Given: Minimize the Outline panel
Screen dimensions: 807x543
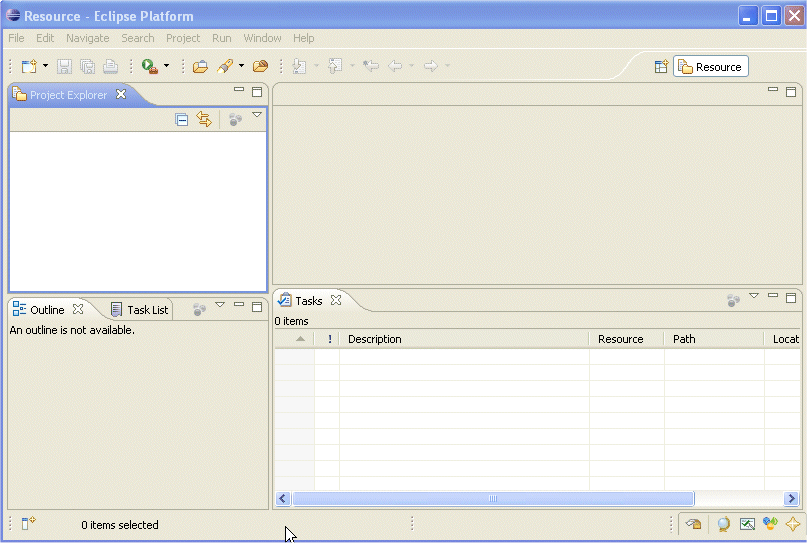Looking at the screenshot, I should point(239,305).
